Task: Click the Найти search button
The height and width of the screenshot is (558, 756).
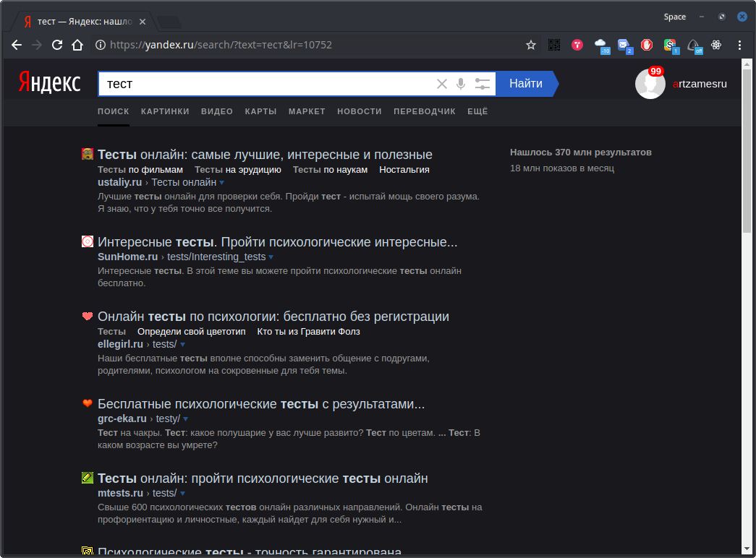Action: tap(526, 84)
